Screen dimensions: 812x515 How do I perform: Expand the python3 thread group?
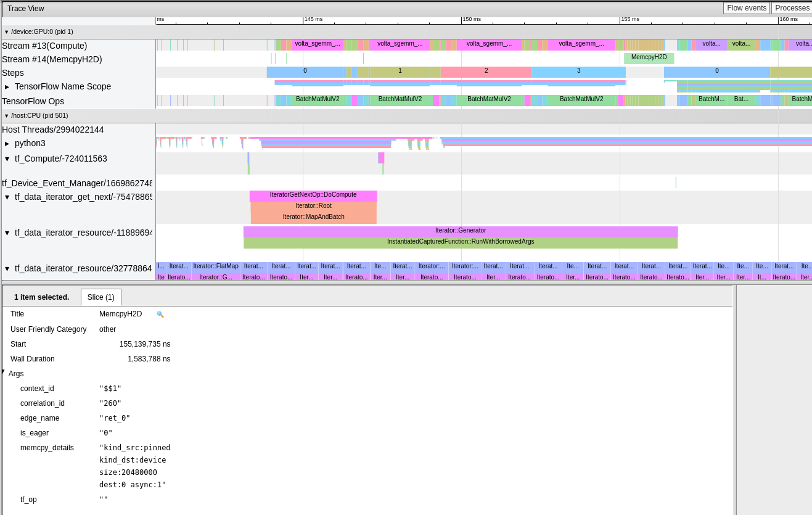click(x=7, y=143)
